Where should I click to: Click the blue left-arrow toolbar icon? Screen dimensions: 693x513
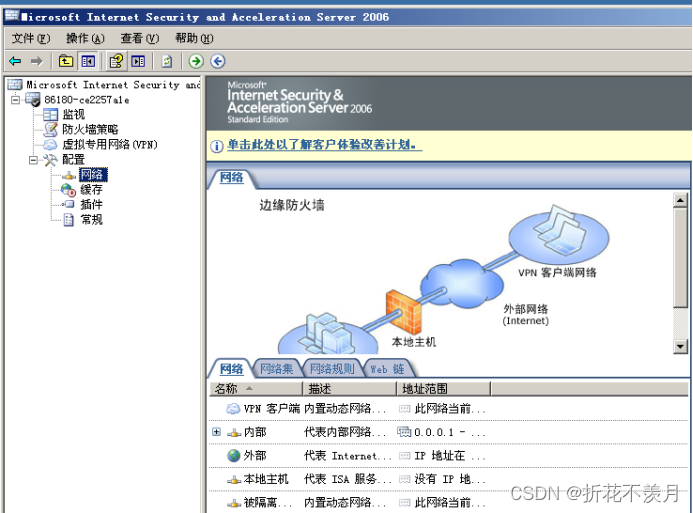pyautogui.click(x=218, y=61)
